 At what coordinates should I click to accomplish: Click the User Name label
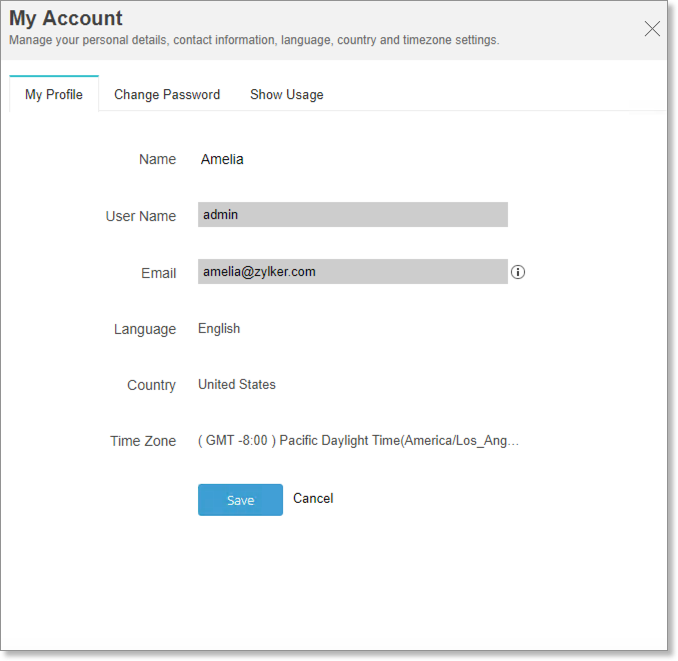point(140,216)
